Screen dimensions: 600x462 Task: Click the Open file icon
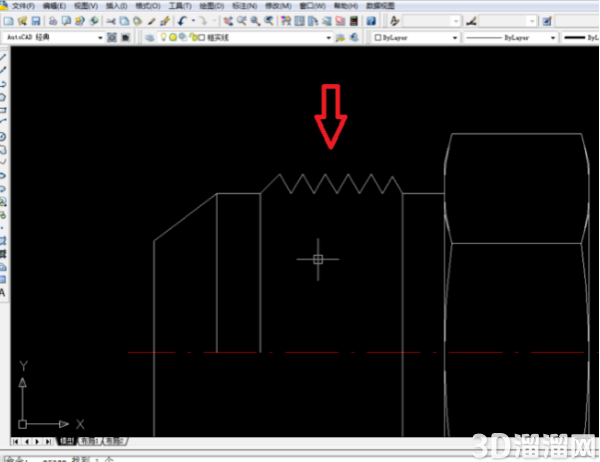(22, 21)
